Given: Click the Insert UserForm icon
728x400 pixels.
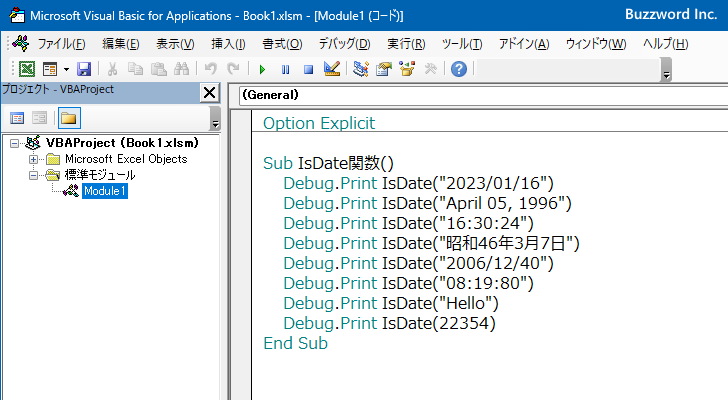Looking at the screenshot, I should 50,69.
